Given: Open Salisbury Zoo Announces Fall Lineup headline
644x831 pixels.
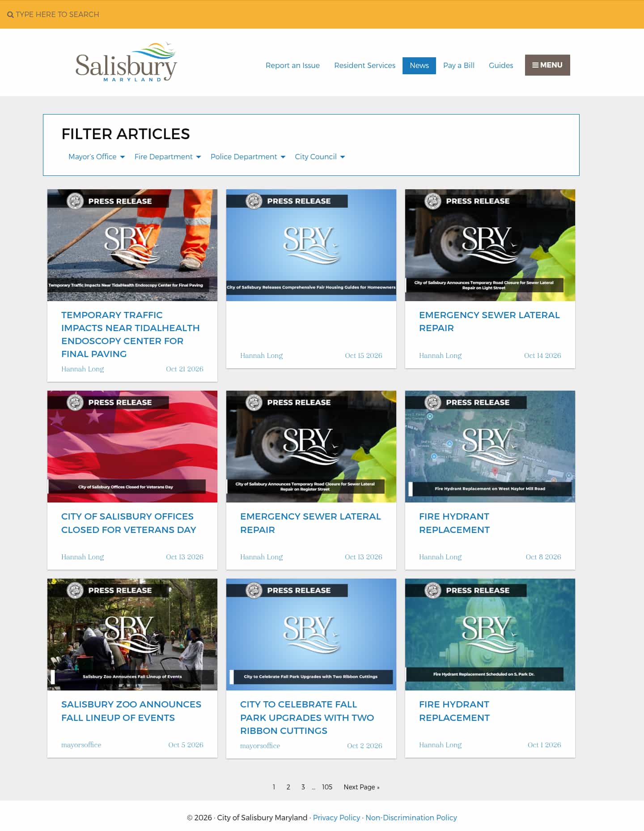Looking at the screenshot, I should click(131, 711).
